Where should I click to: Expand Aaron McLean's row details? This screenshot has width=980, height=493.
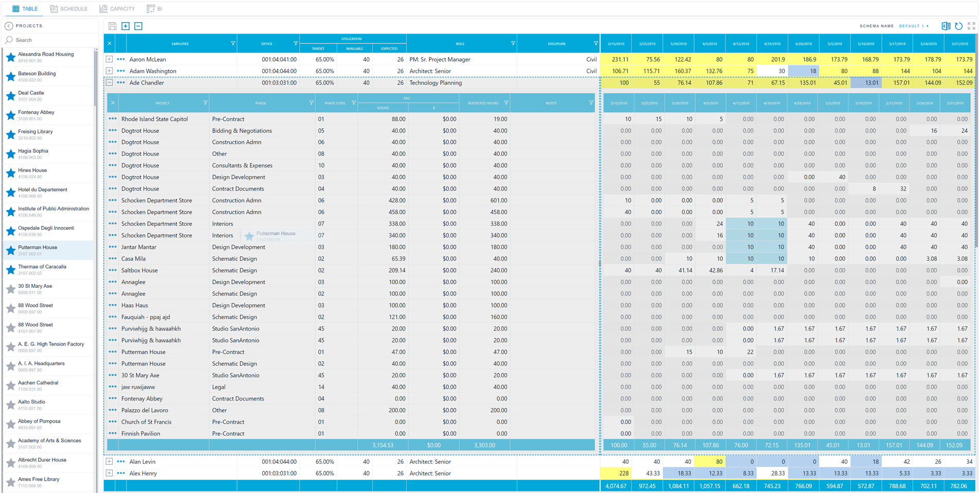point(109,59)
